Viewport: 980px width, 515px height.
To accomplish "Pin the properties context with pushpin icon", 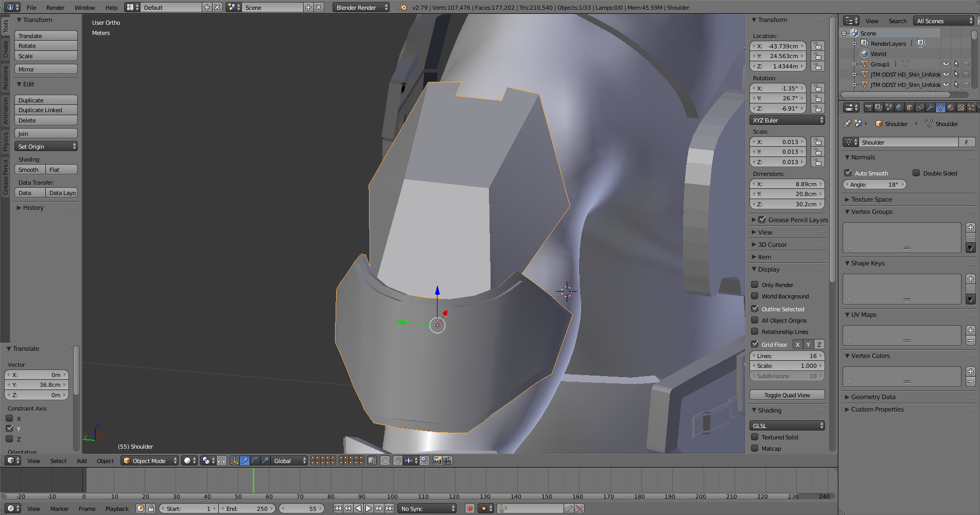I will (847, 123).
